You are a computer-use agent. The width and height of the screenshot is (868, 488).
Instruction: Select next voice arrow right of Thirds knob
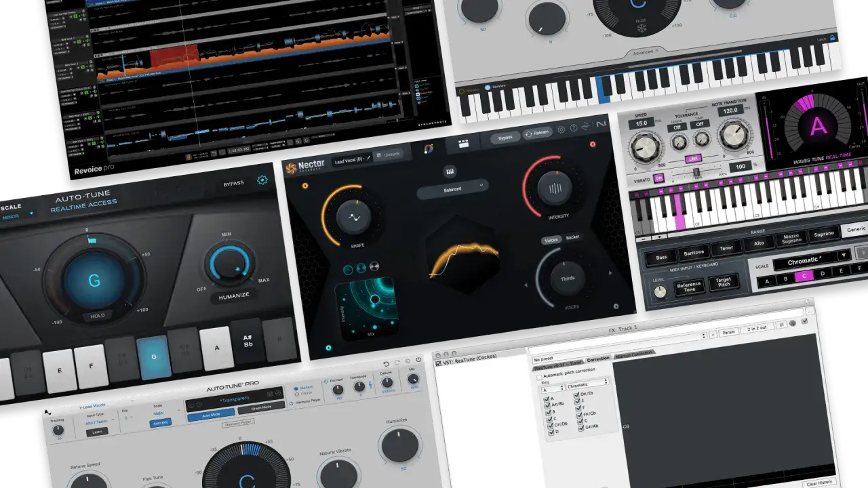[611, 273]
